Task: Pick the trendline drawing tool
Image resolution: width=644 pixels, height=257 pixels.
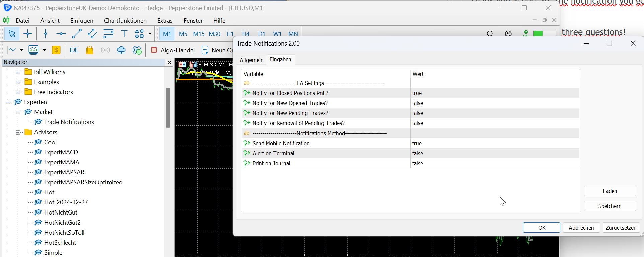Action: coord(77,34)
